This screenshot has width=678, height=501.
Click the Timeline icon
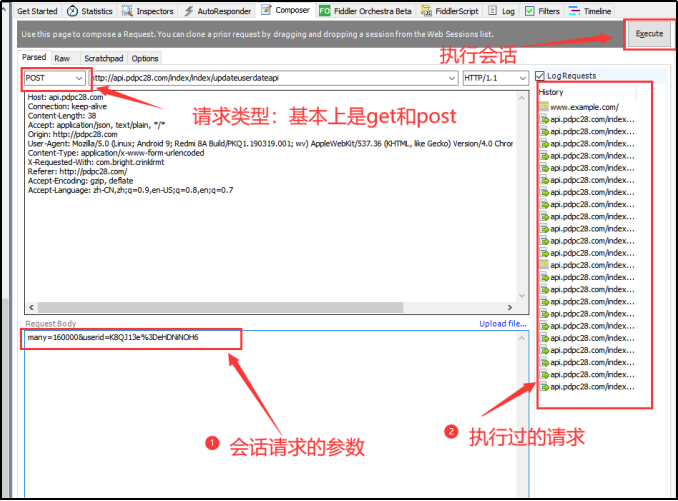pyautogui.click(x=574, y=11)
